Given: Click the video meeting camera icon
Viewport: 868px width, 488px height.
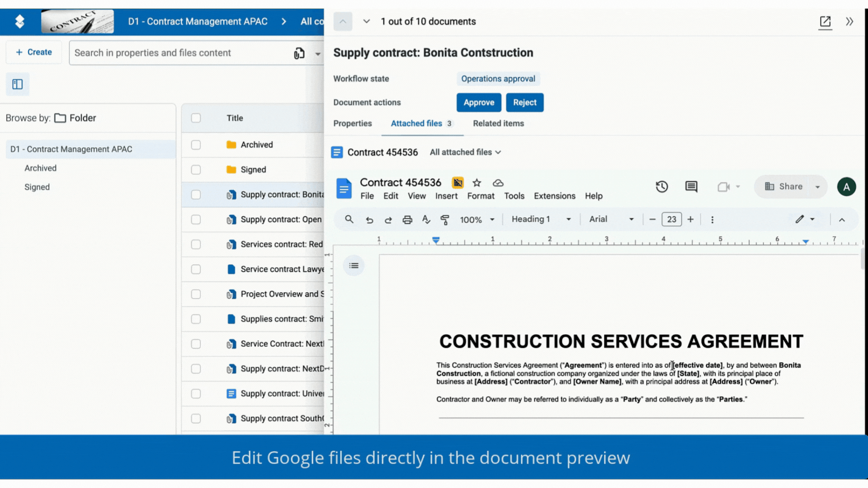Looking at the screenshot, I should [723, 187].
